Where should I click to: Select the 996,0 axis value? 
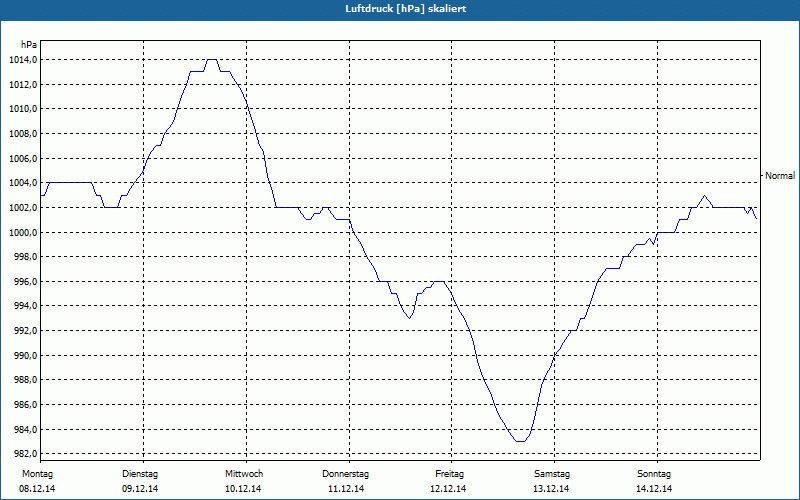(x=25, y=282)
